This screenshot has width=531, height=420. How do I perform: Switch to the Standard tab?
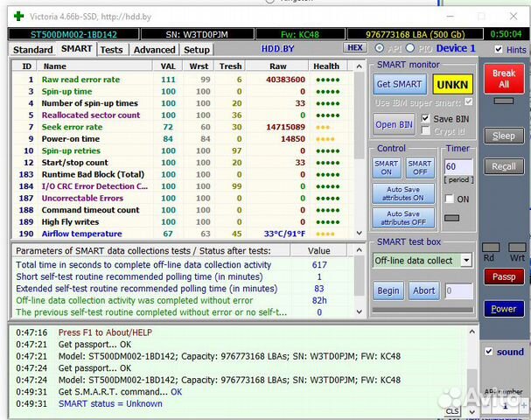(33, 50)
